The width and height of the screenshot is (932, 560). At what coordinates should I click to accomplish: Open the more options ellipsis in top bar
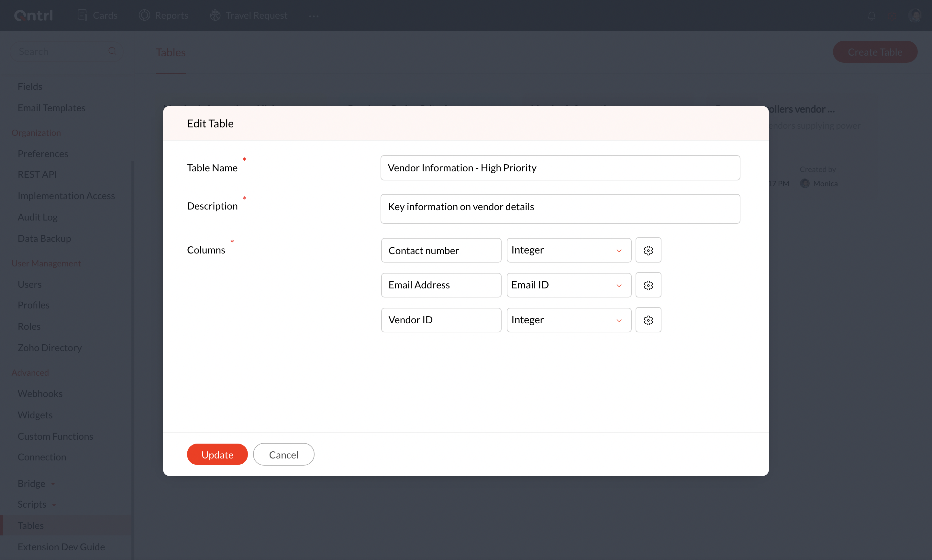(314, 16)
